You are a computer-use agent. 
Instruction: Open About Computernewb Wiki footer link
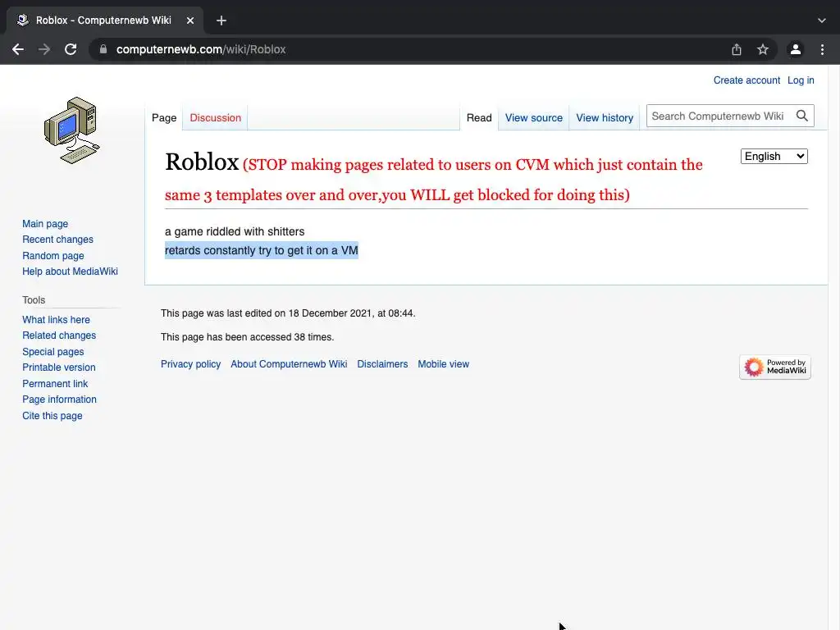click(x=289, y=364)
